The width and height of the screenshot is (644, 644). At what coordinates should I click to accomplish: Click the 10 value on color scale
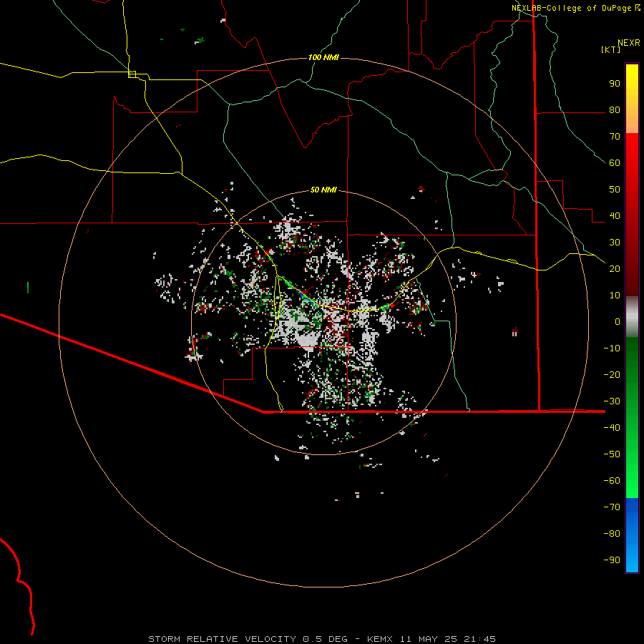615,296
